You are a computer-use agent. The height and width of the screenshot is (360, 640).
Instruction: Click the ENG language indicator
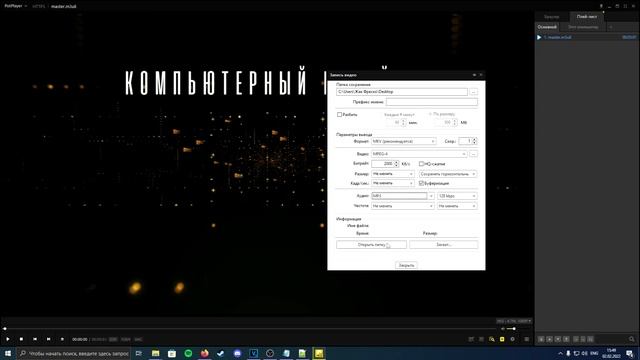[594, 353]
